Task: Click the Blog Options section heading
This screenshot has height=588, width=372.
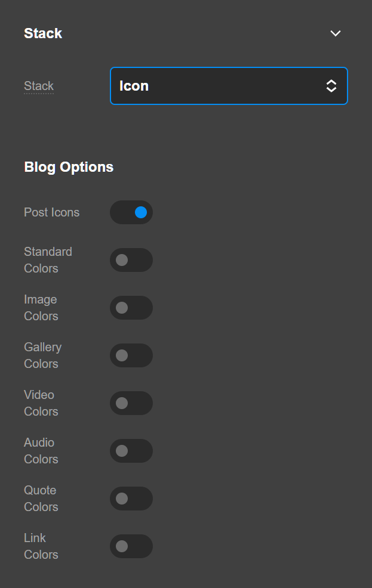Action: click(x=69, y=167)
